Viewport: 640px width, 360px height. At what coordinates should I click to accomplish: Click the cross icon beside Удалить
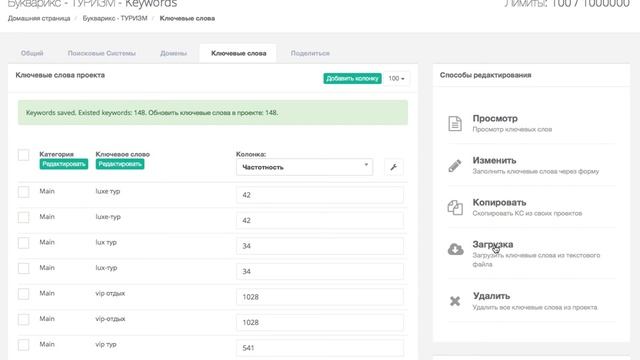coord(455,301)
